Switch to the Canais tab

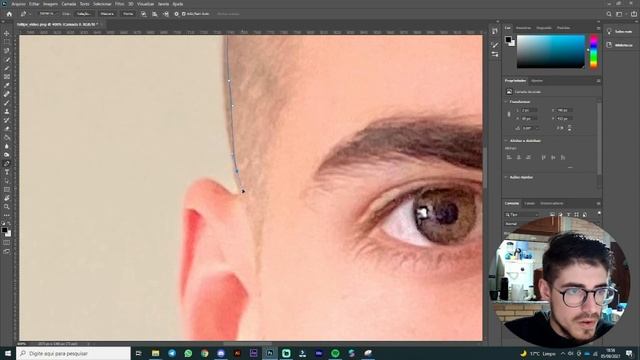pos(529,203)
